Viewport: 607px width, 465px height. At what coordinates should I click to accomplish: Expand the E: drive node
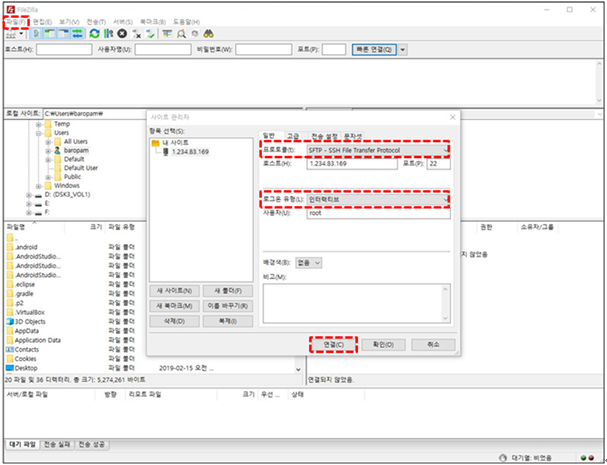tap(29, 204)
